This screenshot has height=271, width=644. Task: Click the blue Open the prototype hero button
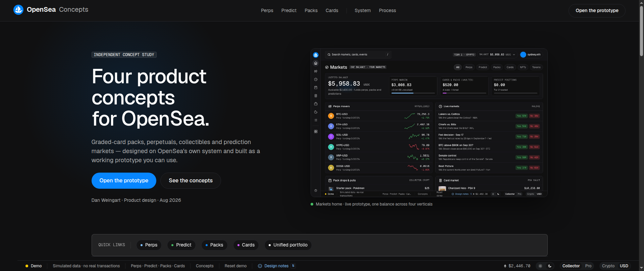pos(124,181)
